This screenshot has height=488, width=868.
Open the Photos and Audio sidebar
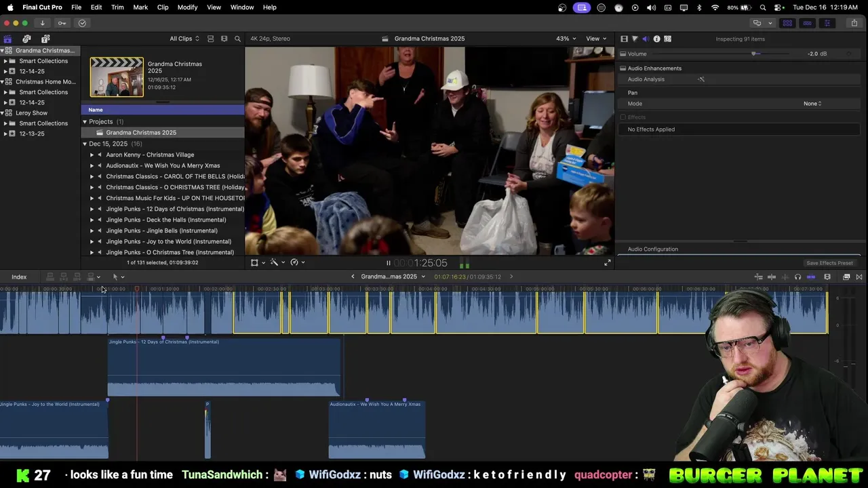click(x=26, y=39)
